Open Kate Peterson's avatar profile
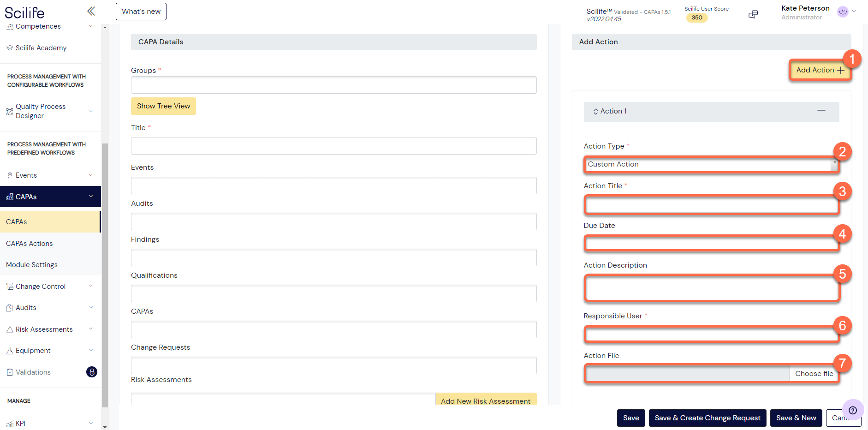Screen dimensions: 868x430 (x=843, y=12)
